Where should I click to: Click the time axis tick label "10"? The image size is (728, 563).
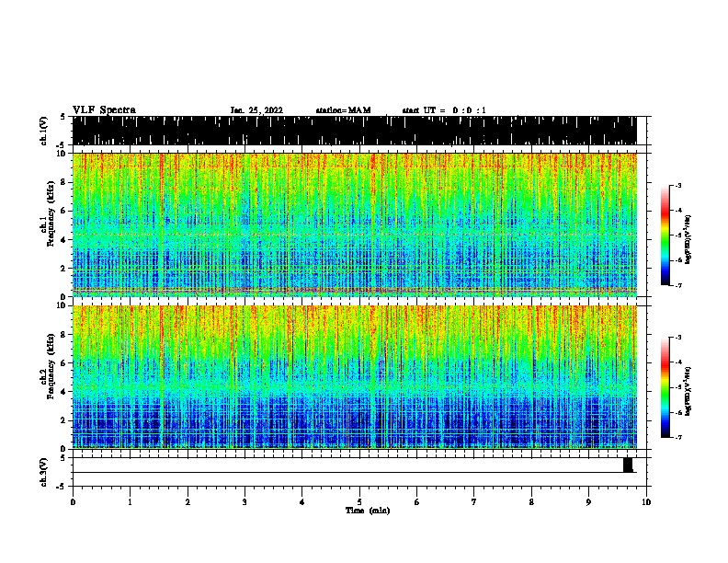(x=646, y=502)
